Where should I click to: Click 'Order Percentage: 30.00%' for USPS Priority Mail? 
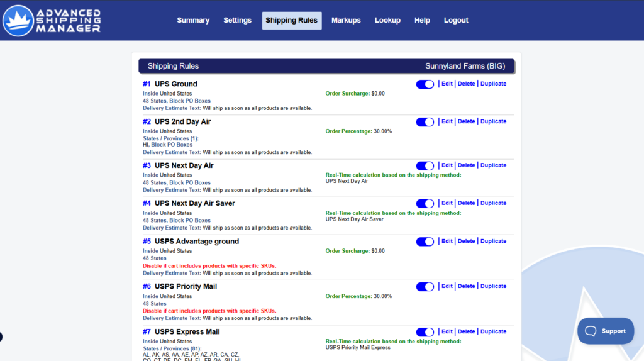pos(358,296)
